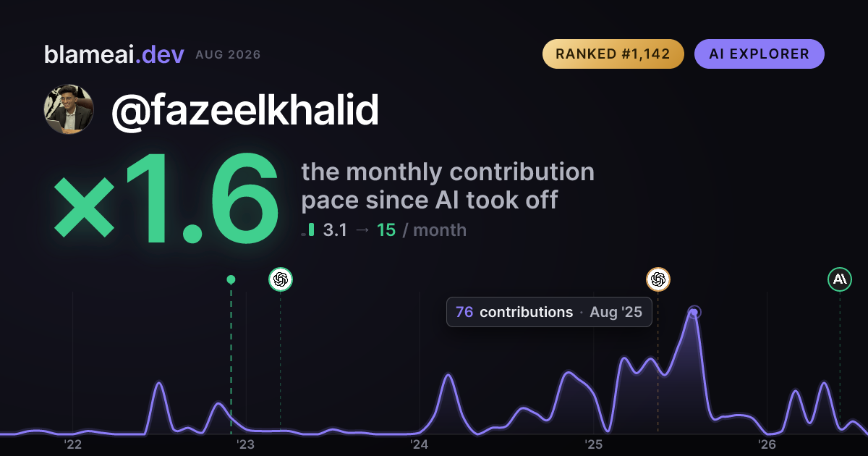
Task: Click the large ×1.6 multiplier figure
Action: click(x=166, y=200)
